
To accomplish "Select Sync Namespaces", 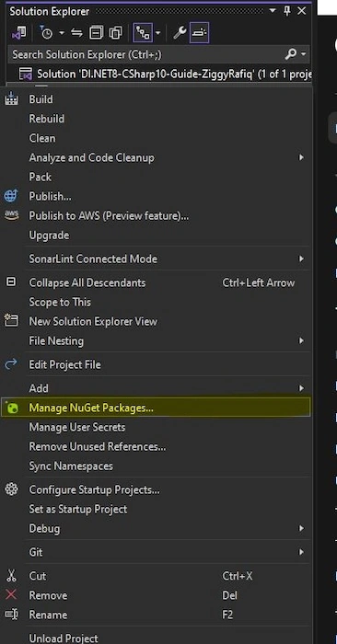I will click(71, 466).
